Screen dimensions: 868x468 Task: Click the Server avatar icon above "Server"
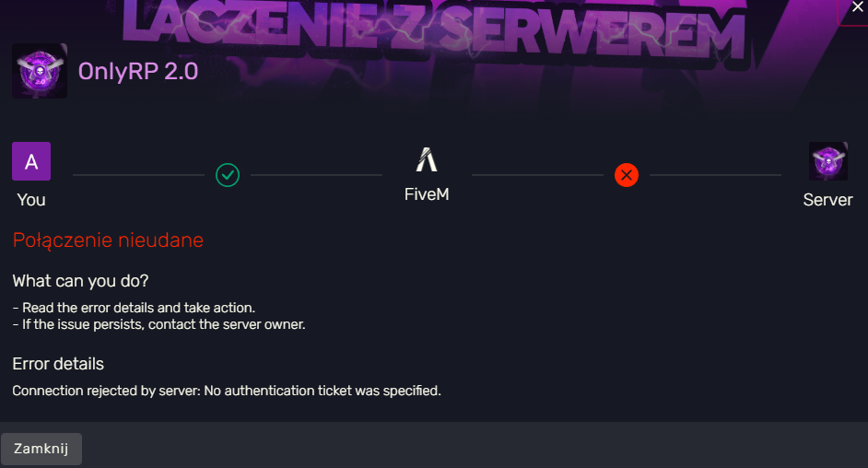[827, 161]
